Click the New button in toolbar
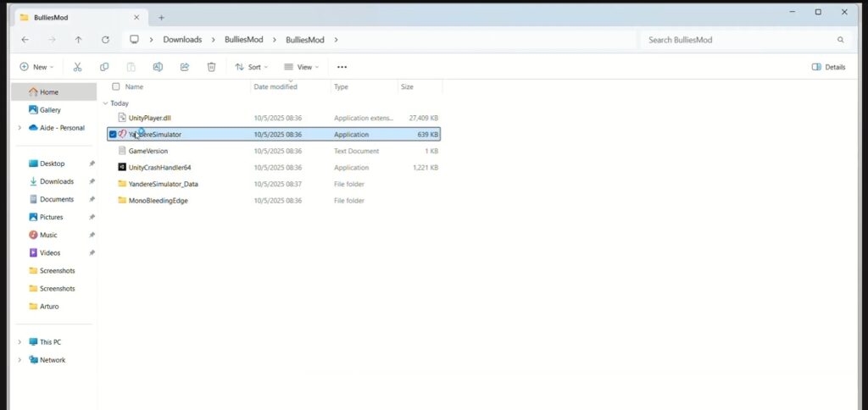The width and height of the screenshot is (868, 410). click(36, 67)
